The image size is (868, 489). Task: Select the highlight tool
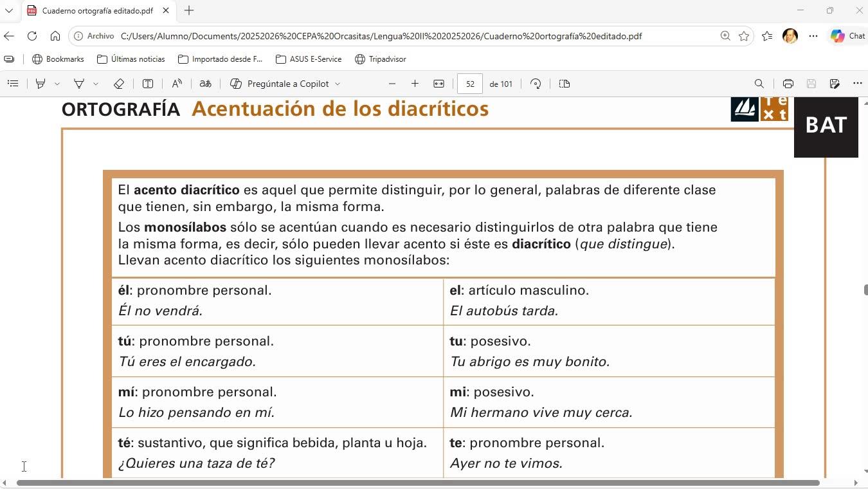[x=41, y=84]
